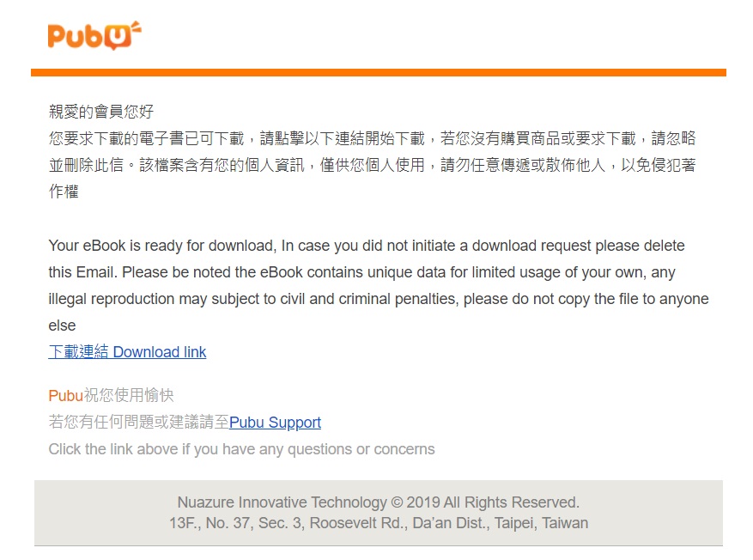The height and width of the screenshot is (560, 753).
Task: Click "Click the link above if you have any questions"
Action: pyautogui.click(x=241, y=449)
